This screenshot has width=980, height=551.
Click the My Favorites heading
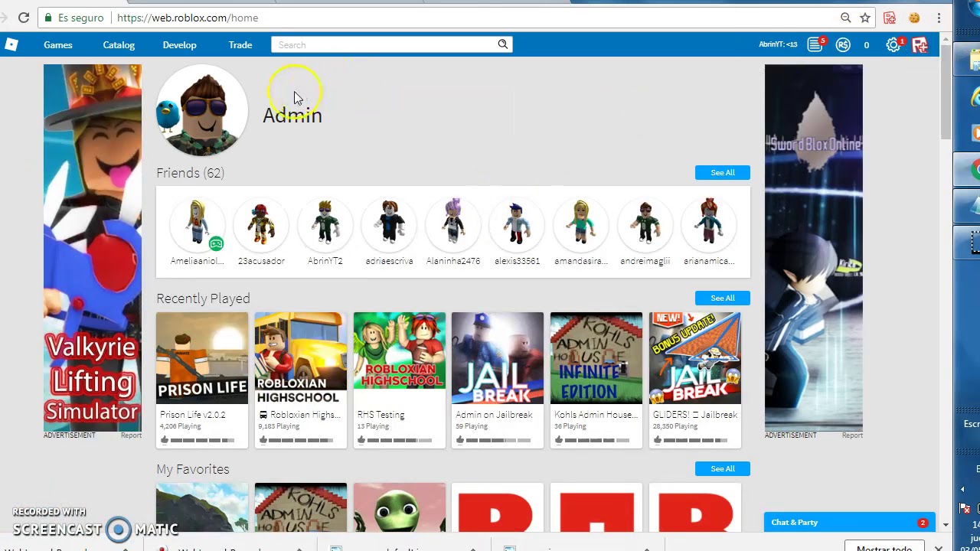(x=193, y=469)
